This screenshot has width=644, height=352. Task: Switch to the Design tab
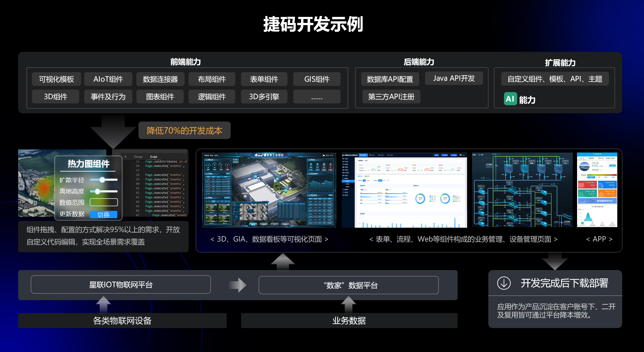[138, 157]
